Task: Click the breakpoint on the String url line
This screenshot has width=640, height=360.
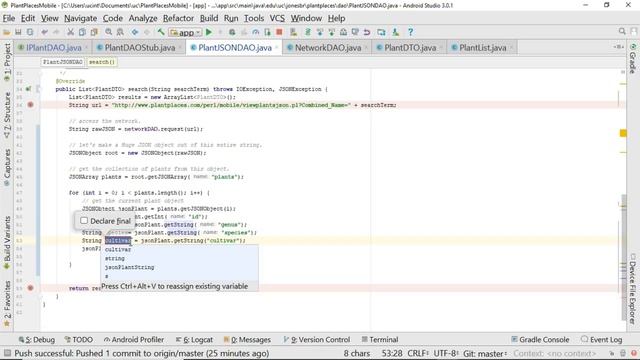Action: pyautogui.click(x=30, y=105)
